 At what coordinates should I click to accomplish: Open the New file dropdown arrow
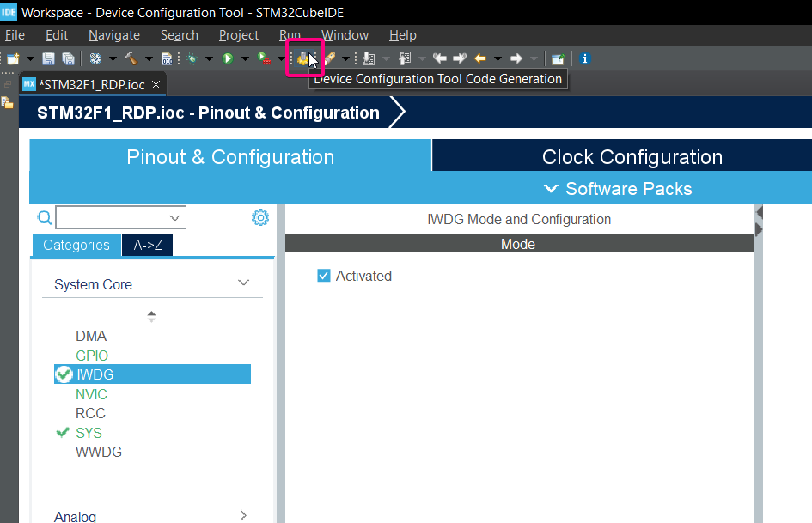click(30, 58)
